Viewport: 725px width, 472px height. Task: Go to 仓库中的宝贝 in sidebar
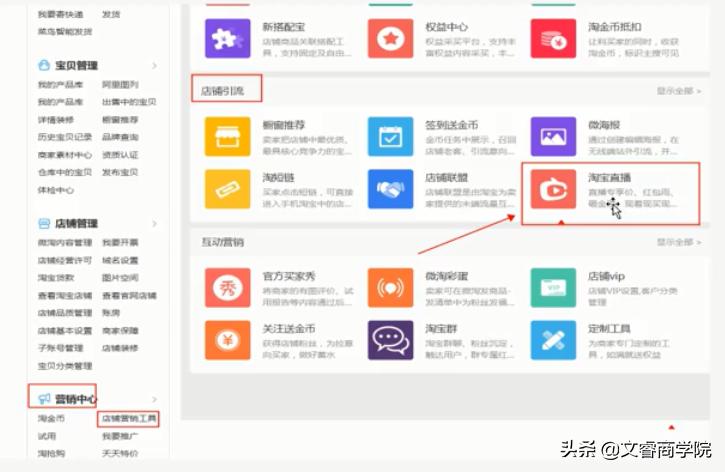coord(65,172)
